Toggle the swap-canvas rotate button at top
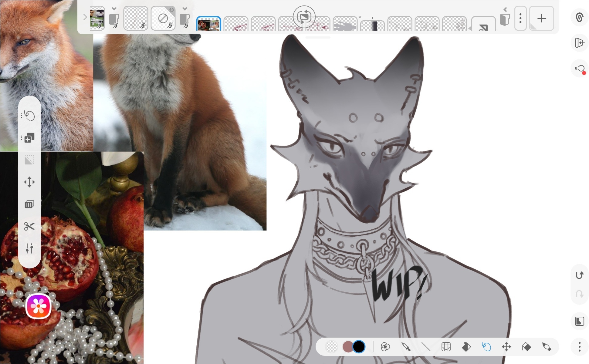The image size is (589, 364). [304, 17]
